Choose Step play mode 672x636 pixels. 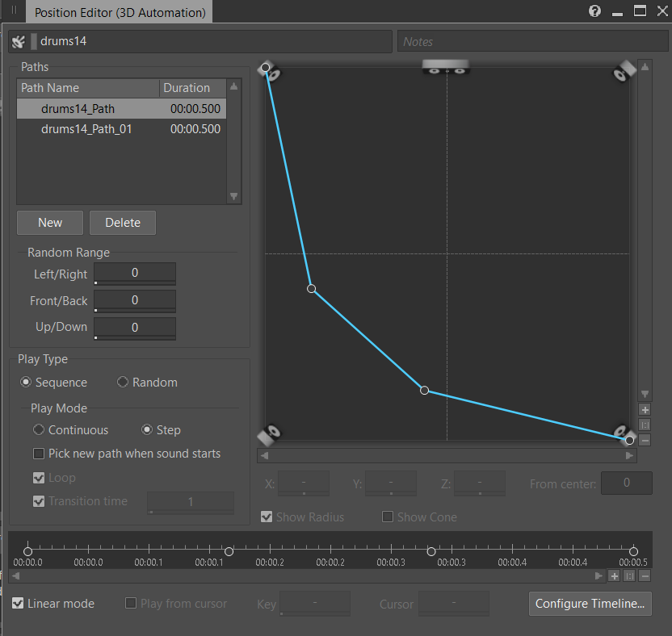pos(147,429)
